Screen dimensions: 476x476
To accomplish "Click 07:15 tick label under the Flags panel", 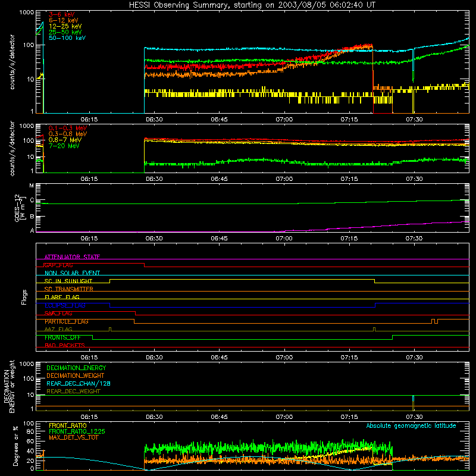I will tap(349, 358).
